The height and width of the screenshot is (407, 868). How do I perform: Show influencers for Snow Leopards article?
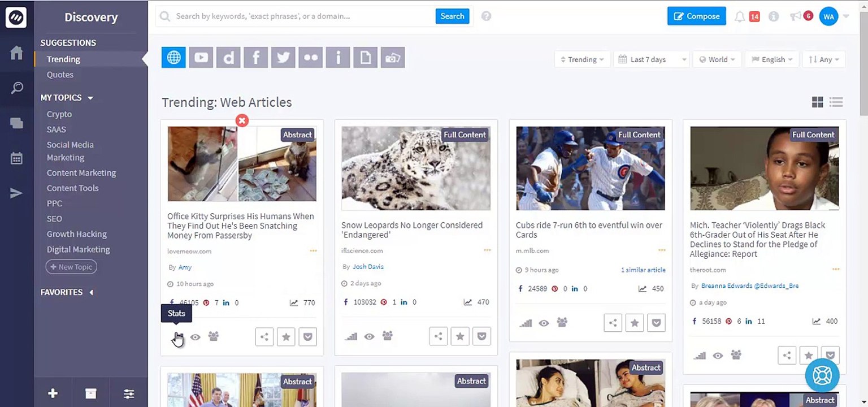point(387,336)
